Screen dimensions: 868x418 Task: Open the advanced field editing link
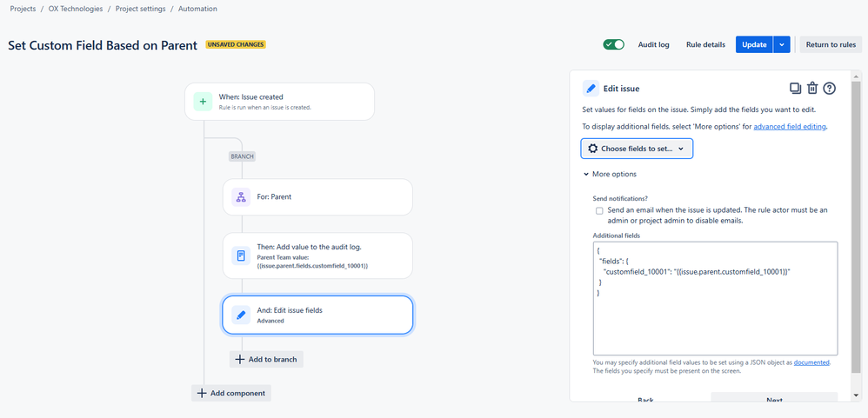[x=790, y=127]
